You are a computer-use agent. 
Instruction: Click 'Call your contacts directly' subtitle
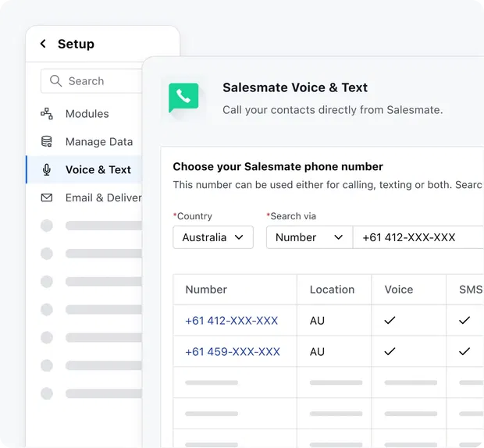coord(333,110)
